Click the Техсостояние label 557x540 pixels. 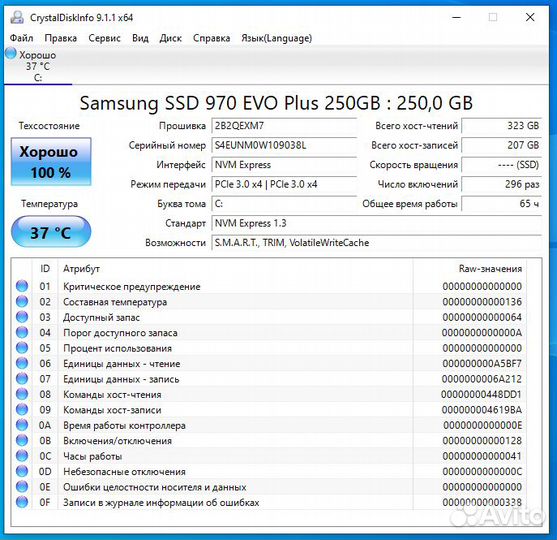tap(49, 126)
